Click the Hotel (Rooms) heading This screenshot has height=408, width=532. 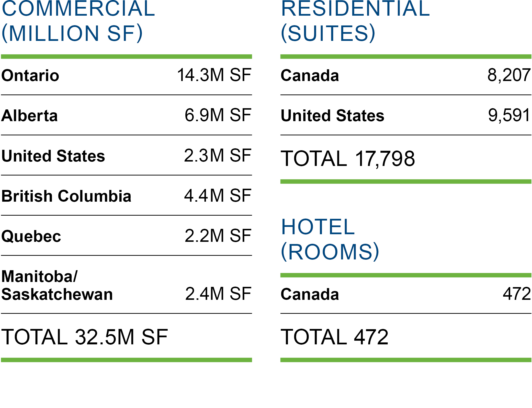[330, 239]
